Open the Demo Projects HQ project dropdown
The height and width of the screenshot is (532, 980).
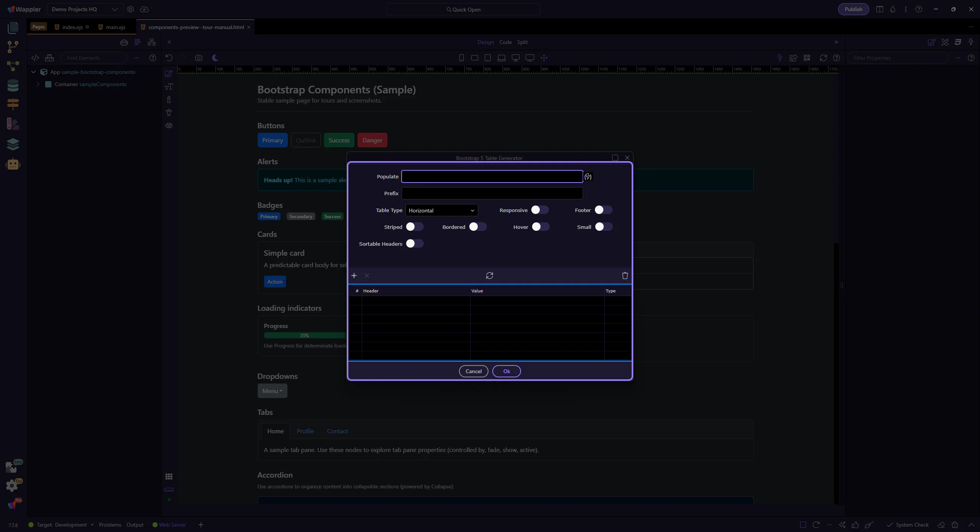[85, 9]
